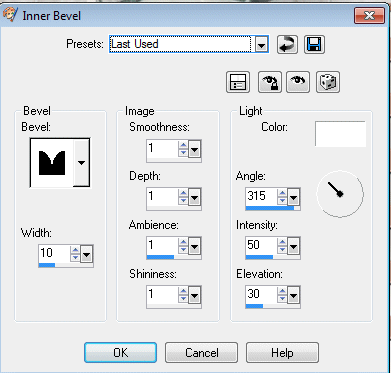Toggle the show/hide previews icon

(238, 82)
